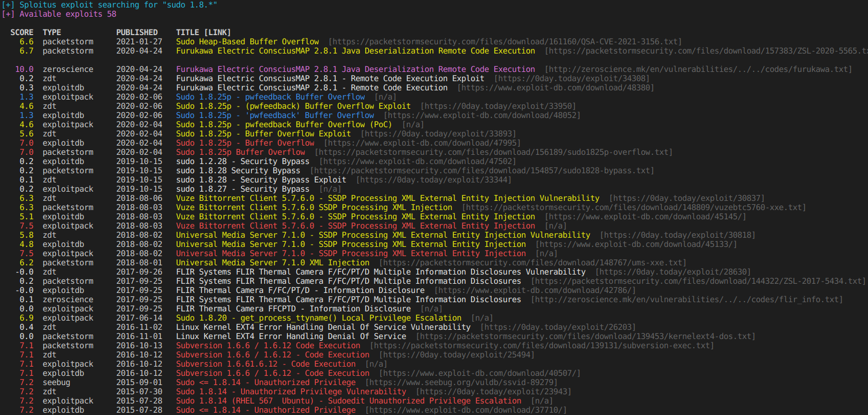Image resolution: width=868 pixels, height=415 pixels.
Task: Click the published date 2018-08-06
Action: tap(139, 198)
